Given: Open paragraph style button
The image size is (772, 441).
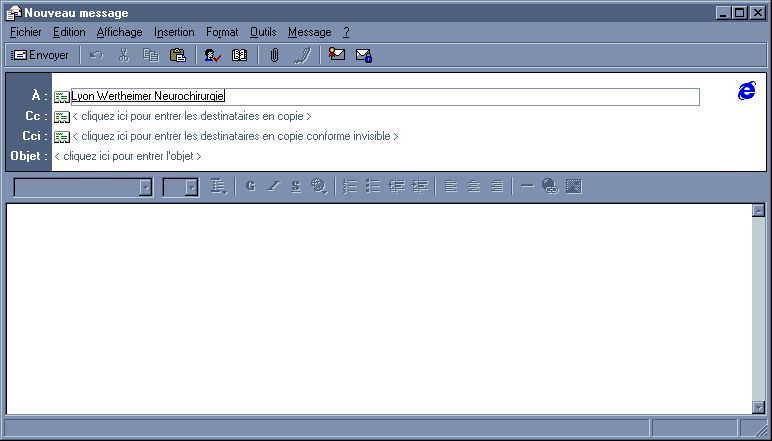Looking at the screenshot, I should click(219, 187).
